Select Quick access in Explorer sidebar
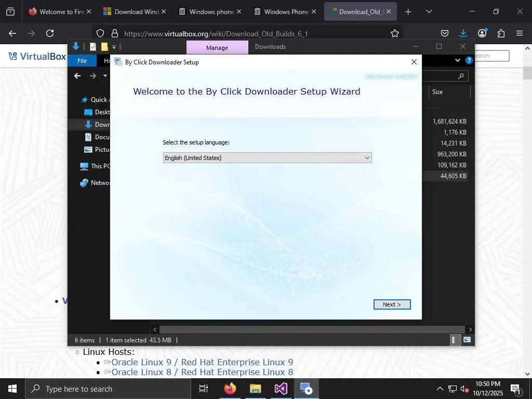Image resolution: width=532 pixels, height=399 pixels. pos(96,99)
